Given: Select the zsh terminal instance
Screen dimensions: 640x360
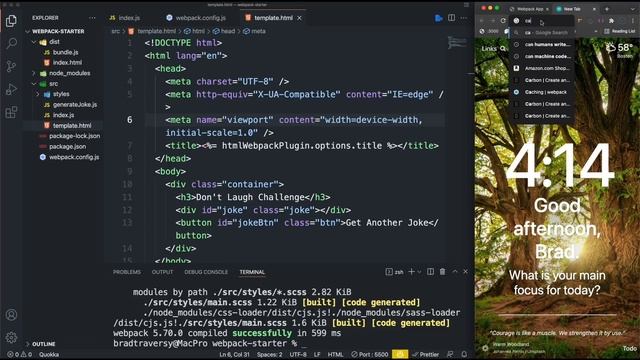Looking at the screenshot, I should pos(394,272).
